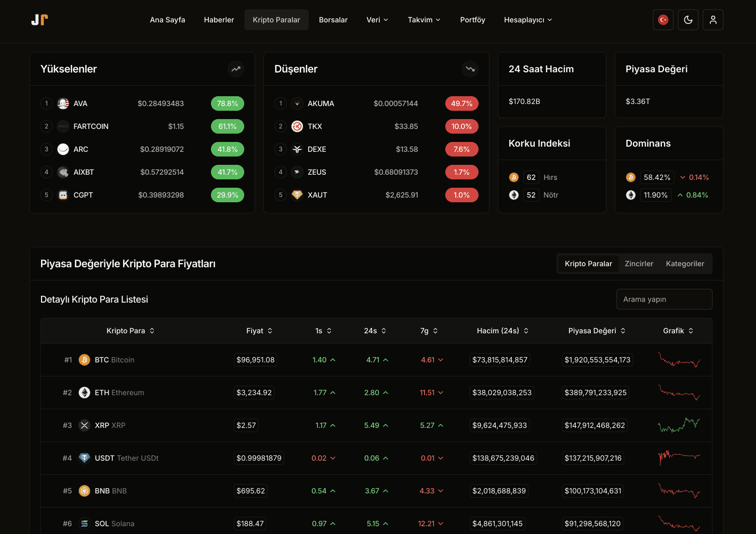Expand the Veri dropdown menu

point(377,20)
